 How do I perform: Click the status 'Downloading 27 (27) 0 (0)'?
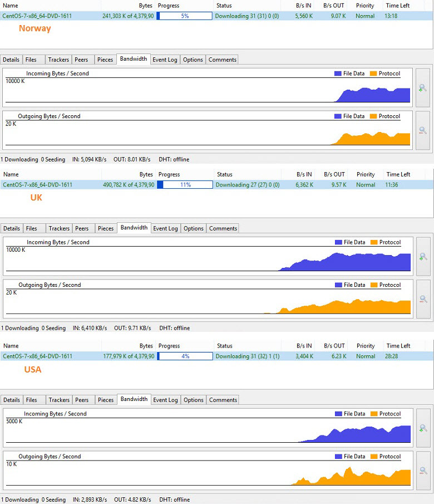[x=248, y=184]
